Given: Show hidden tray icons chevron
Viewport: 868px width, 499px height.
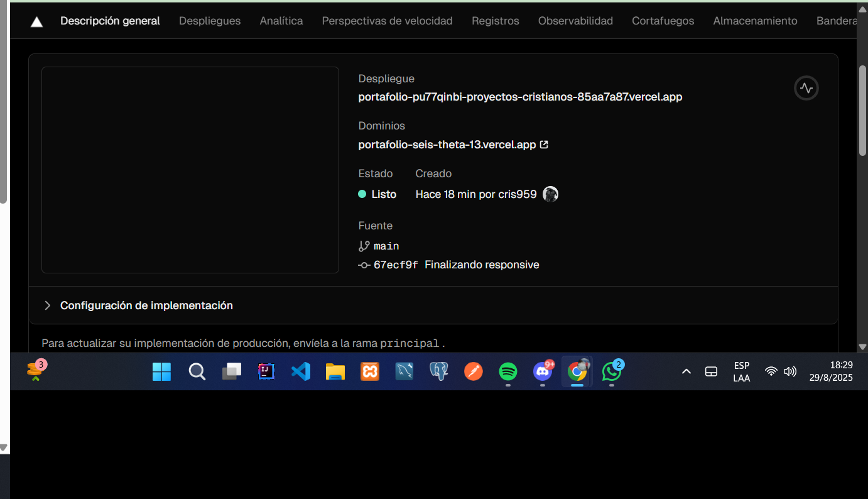Looking at the screenshot, I should tap(686, 371).
